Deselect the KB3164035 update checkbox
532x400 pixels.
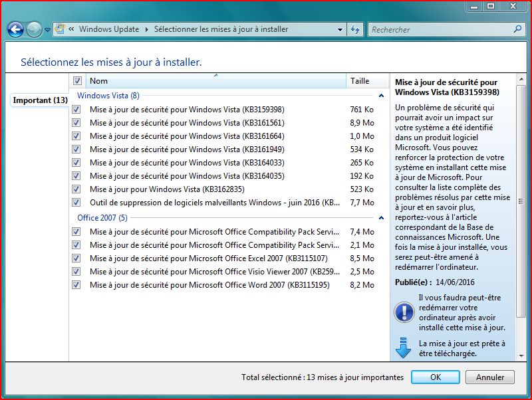[76, 176]
